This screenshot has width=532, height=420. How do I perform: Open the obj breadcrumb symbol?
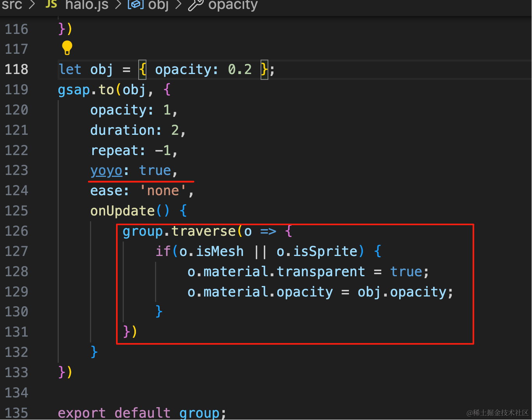coord(159,5)
